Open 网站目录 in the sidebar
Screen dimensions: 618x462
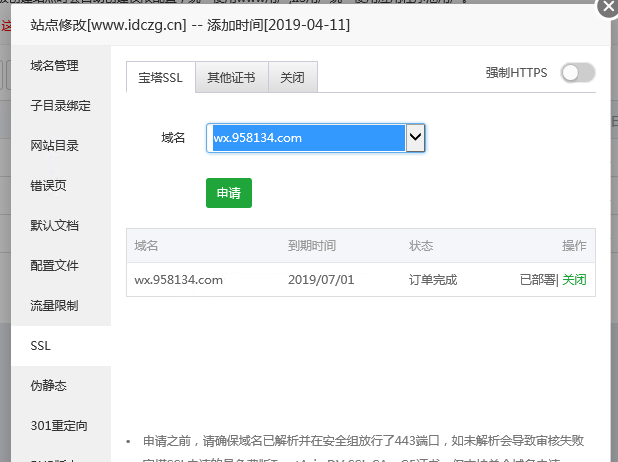(55, 146)
